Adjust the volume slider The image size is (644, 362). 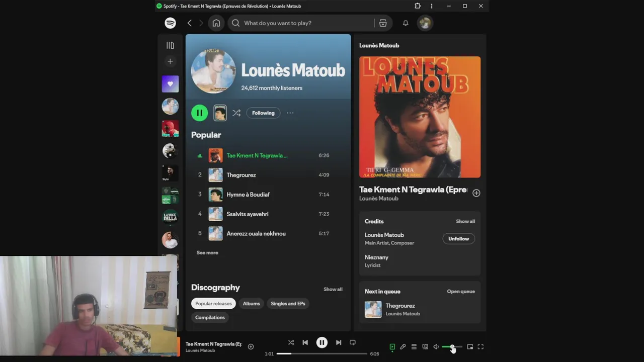452,347
